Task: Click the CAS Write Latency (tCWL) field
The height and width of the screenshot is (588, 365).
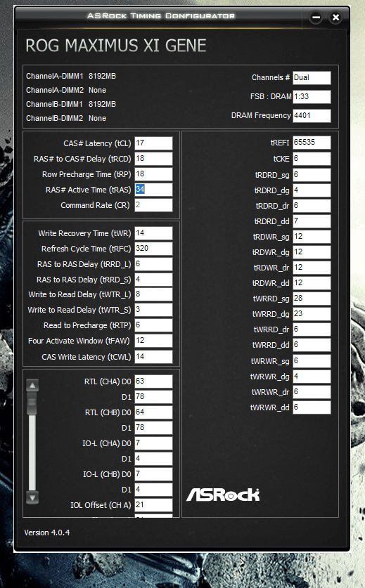Action: click(x=153, y=357)
